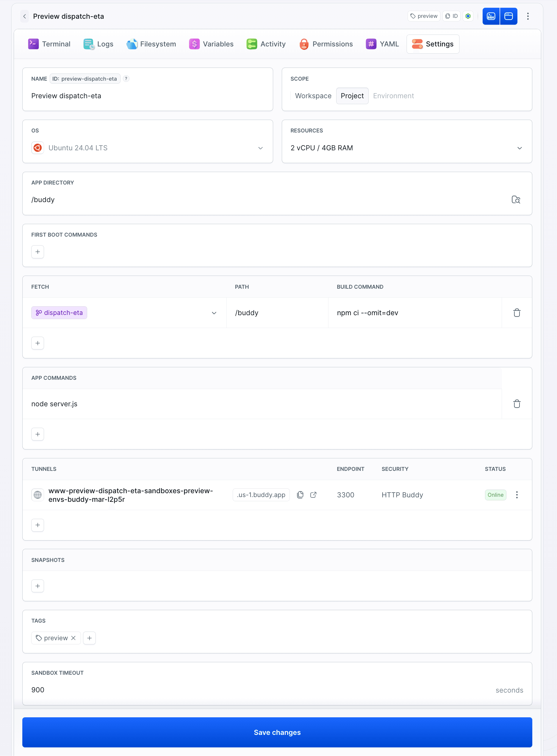Image resolution: width=557 pixels, height=756 pixels.
Task: Copy the tunnel URL
Action: [300, 495]
